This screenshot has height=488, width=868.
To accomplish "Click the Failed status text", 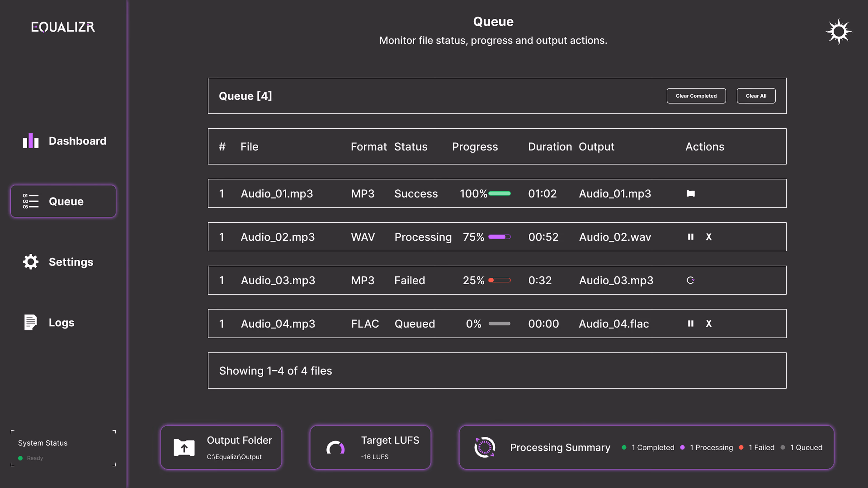I will pos(410,280).
